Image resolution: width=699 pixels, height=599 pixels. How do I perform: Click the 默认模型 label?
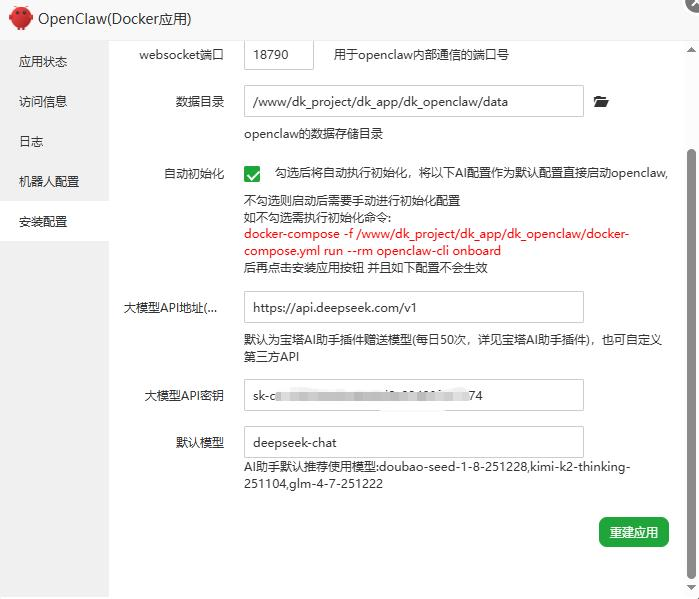[200, 443]
